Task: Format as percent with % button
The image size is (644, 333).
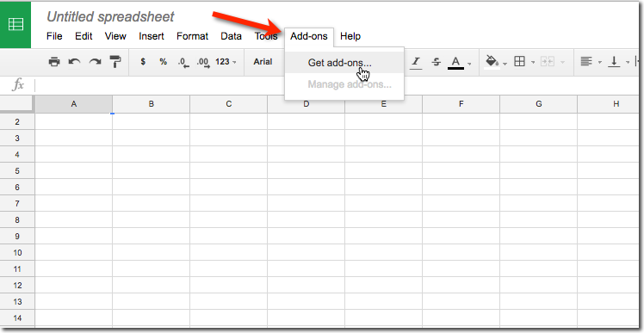Action: [164, 62]
